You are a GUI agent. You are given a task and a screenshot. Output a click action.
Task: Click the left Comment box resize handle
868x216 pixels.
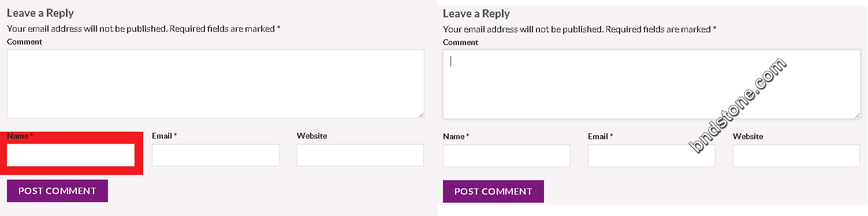421,115
